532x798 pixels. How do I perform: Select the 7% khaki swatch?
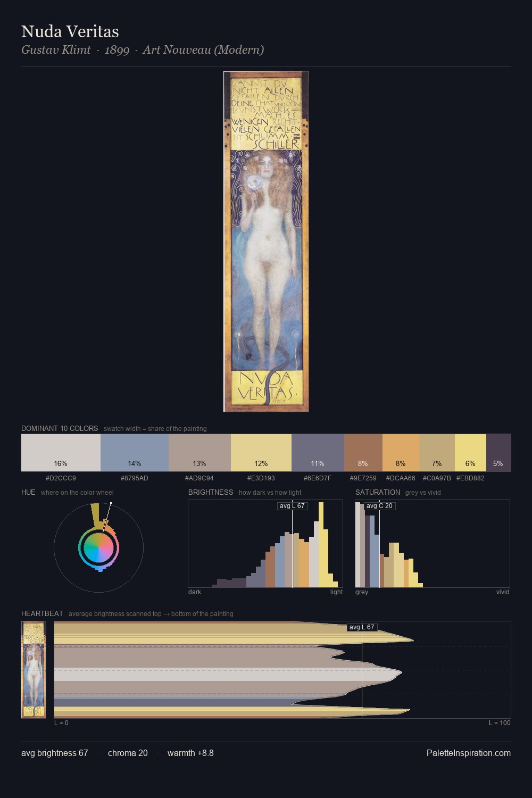tap(437, 453)
